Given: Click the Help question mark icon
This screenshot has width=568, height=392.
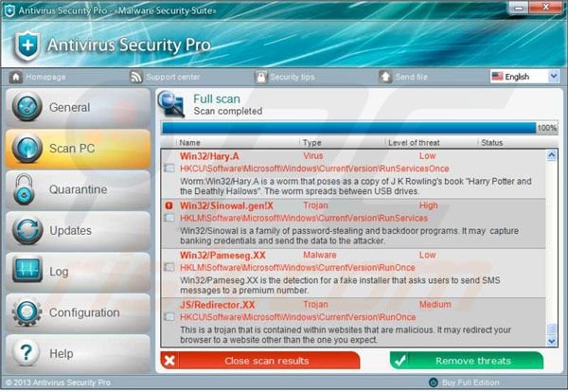Looking at the screenshot, I should [27, 353].
